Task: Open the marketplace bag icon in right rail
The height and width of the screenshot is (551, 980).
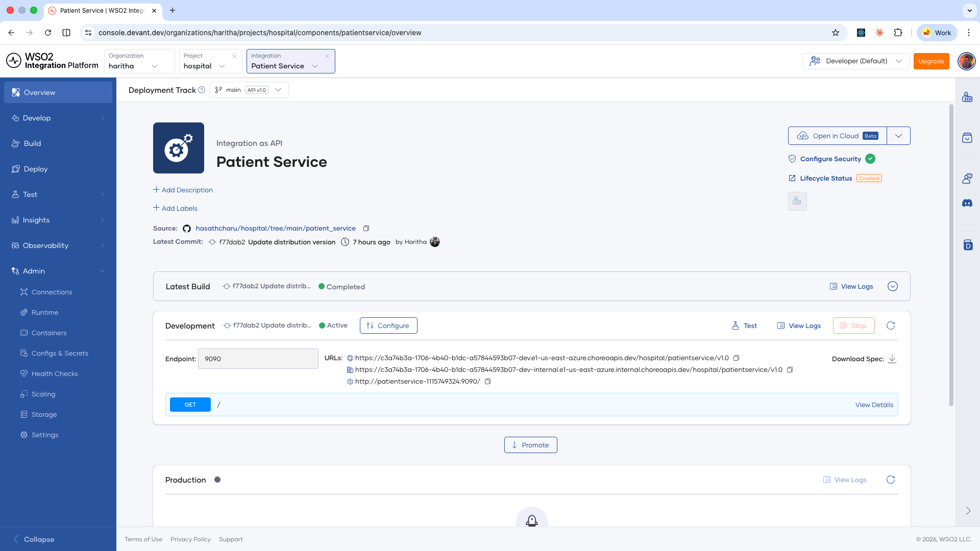Action: 967,138
